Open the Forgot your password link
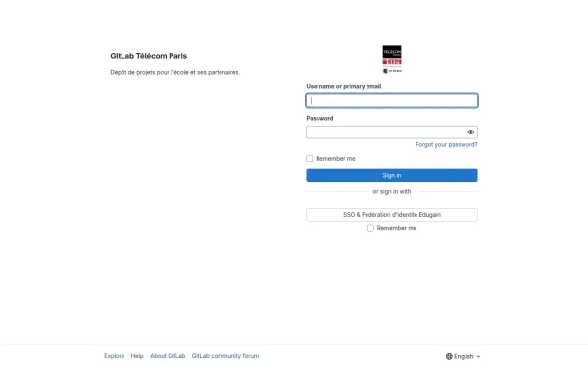Image resolution: width=588 pixels, height=368 pixels. tap(446, 145)
